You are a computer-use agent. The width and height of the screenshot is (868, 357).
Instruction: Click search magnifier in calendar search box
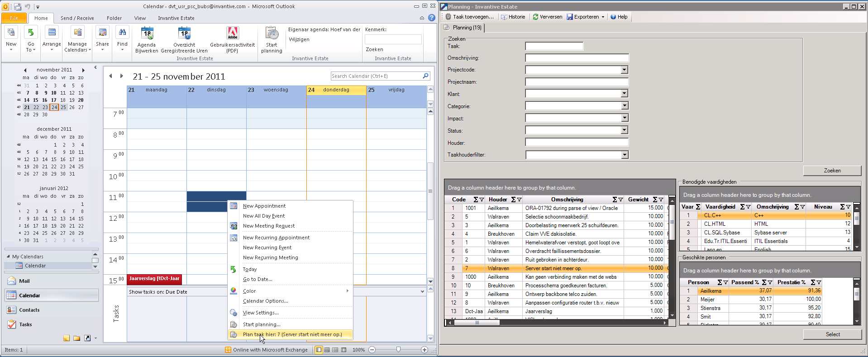pos(425,76)
